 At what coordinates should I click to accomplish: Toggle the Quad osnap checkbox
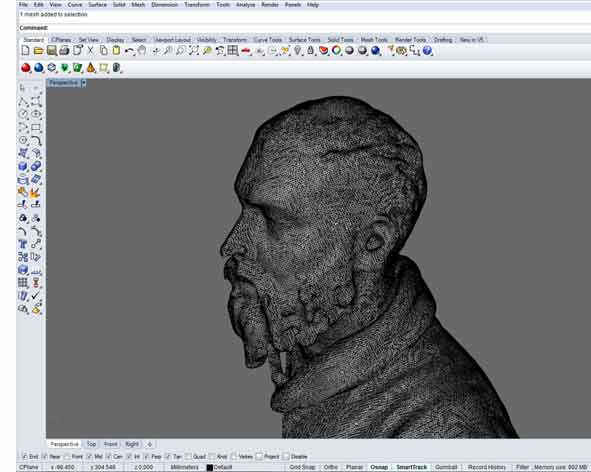tap(189, 457)
